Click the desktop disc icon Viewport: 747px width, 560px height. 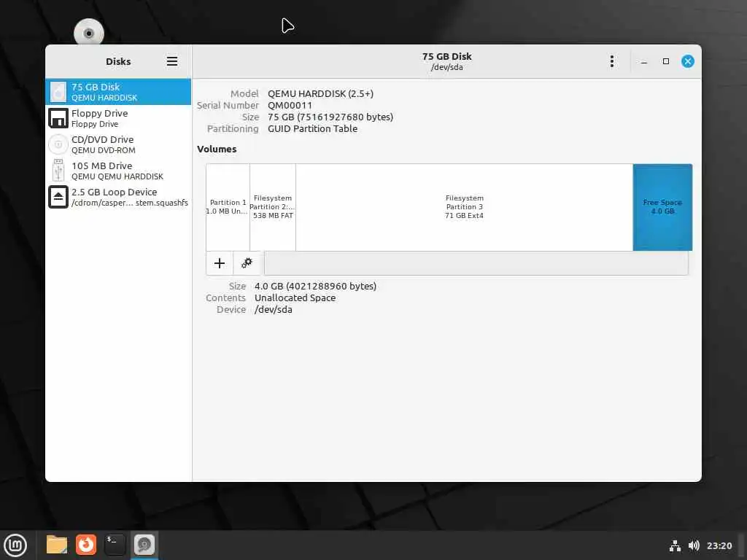pos(88,34)
